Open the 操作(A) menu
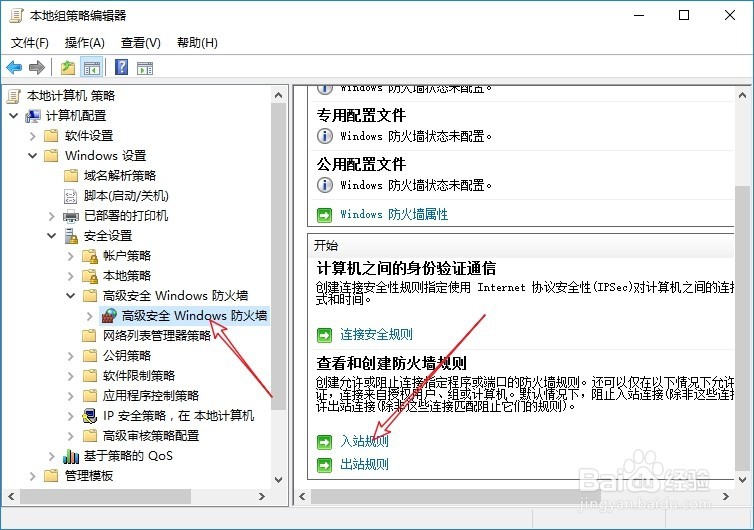 coord(85,43)
